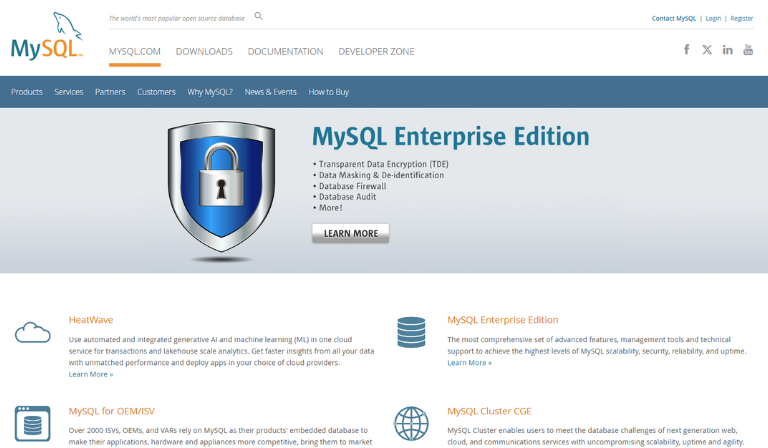Open the MySQL Enterprise Edition heading link

pyautogui.click(x=503, y=320)
